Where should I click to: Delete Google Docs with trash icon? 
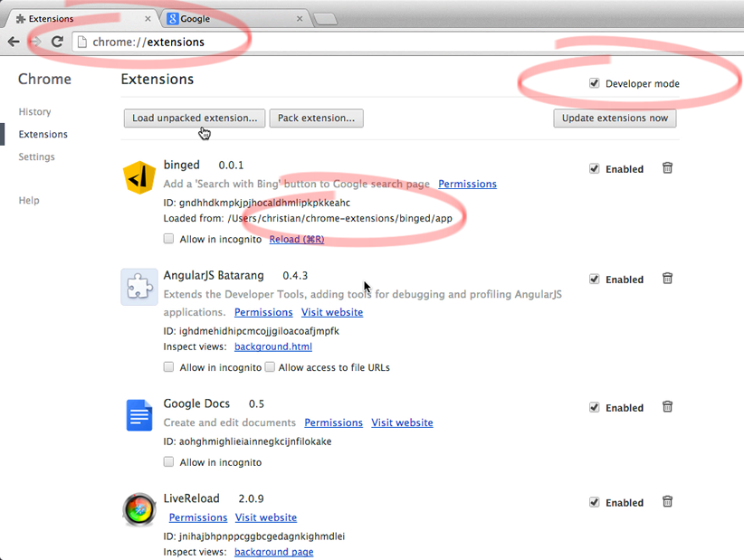[667, 407]
